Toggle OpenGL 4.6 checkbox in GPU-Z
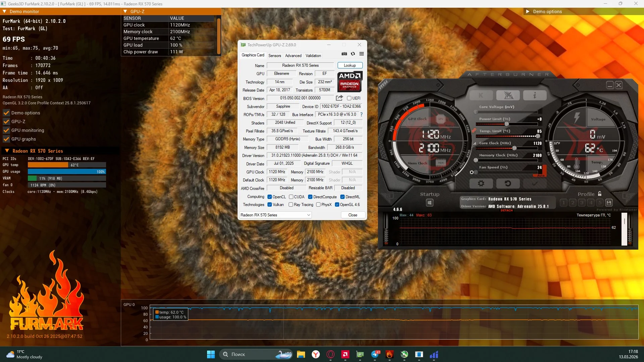Screen dimensions: 644x362 [x=337, y=205]
